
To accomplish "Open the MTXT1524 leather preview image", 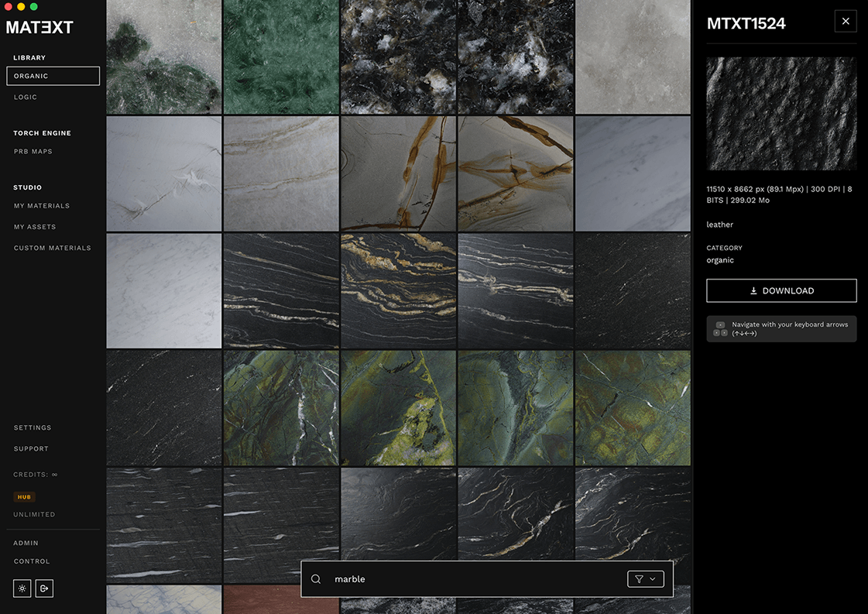I will (781, 114).
